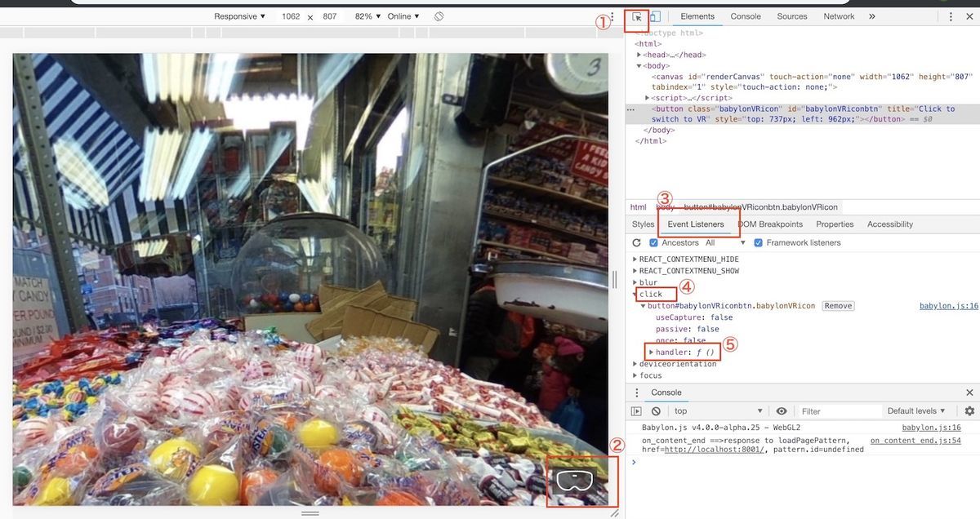
Task: Open the Default levels dropdown
Action: tap(916, 411)
